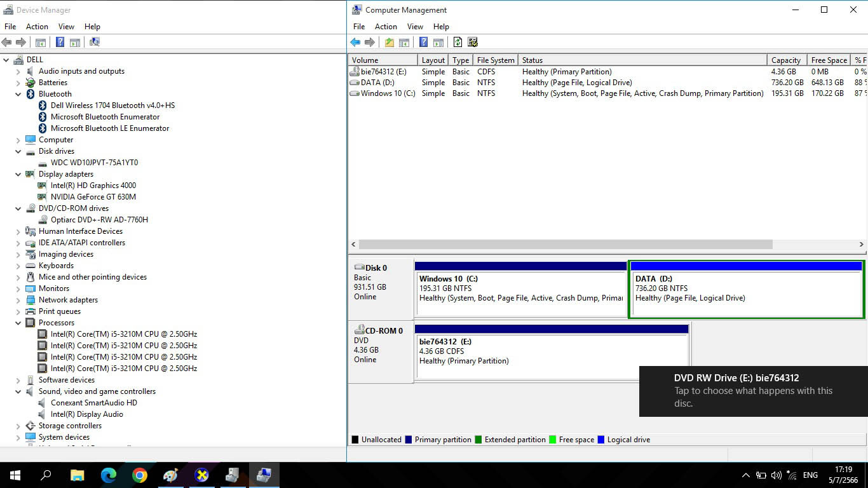Expand the Network adapters node

[x=18, y=300]
